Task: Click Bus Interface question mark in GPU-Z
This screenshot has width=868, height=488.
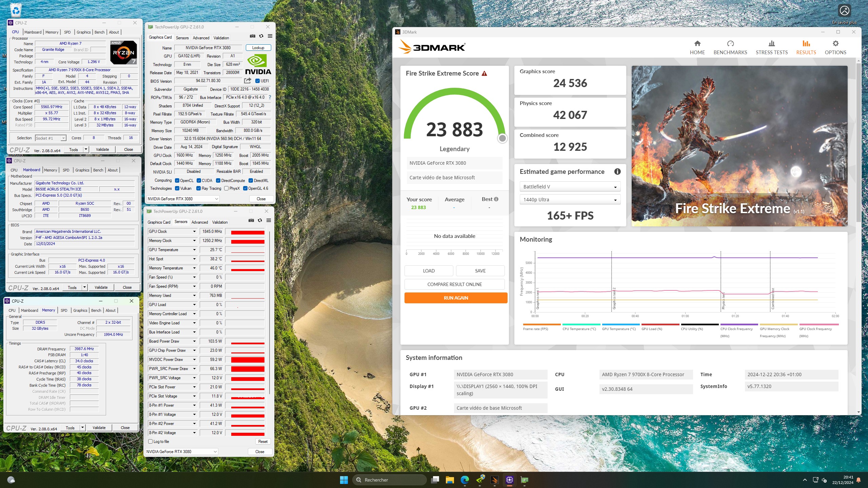Action: pos(270,97)
